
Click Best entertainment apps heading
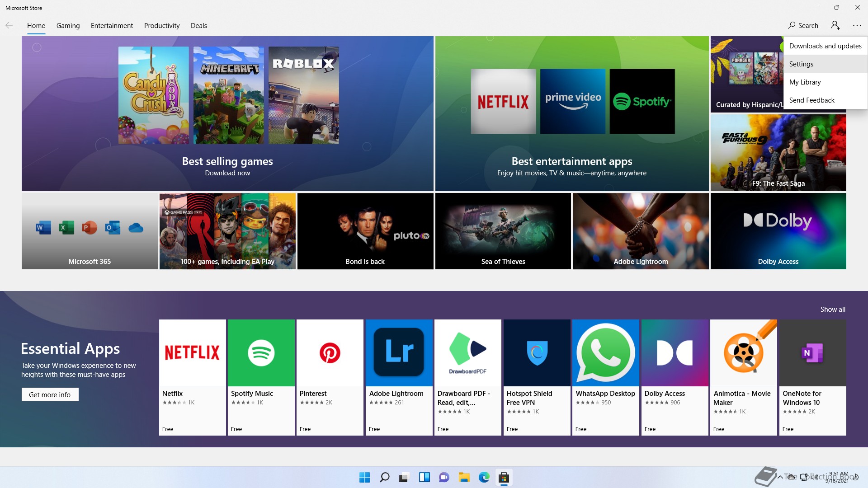tap(572, 161)
